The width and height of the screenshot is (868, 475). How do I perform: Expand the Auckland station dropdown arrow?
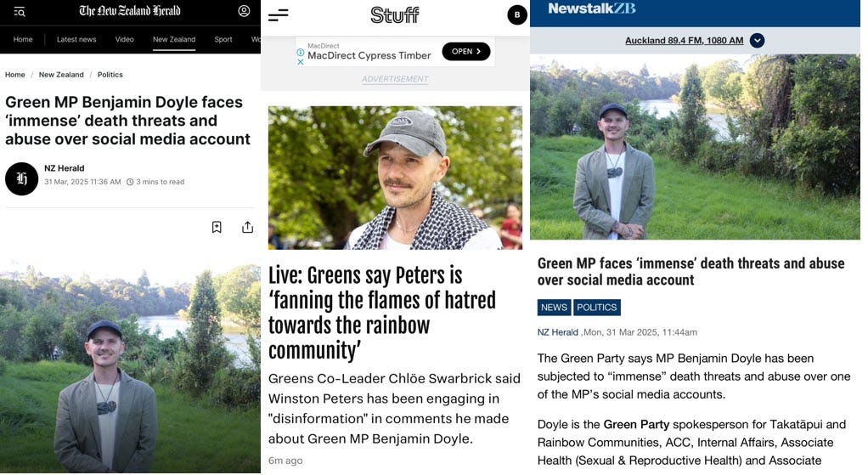click(x=757, y=41)
